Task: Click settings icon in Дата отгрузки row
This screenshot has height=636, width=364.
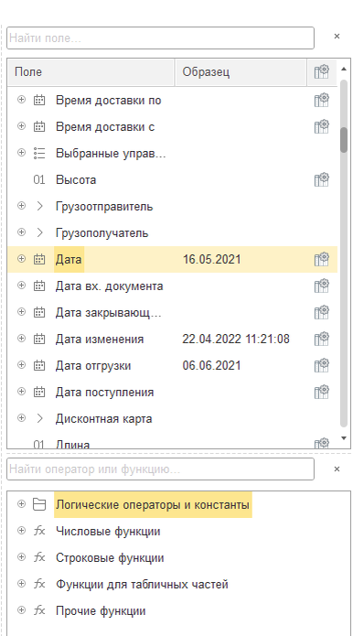Action: [x=321, y=365]
